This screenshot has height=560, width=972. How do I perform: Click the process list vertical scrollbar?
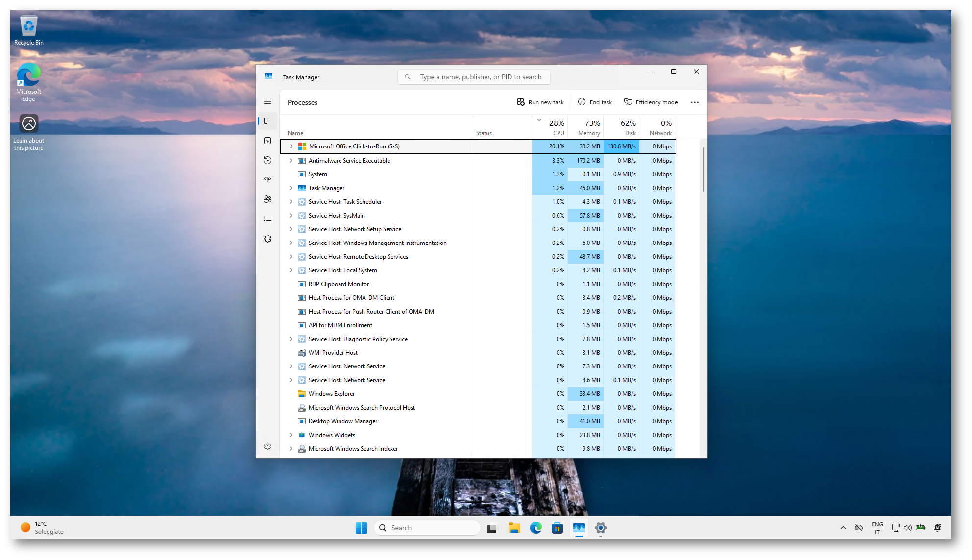704,169
